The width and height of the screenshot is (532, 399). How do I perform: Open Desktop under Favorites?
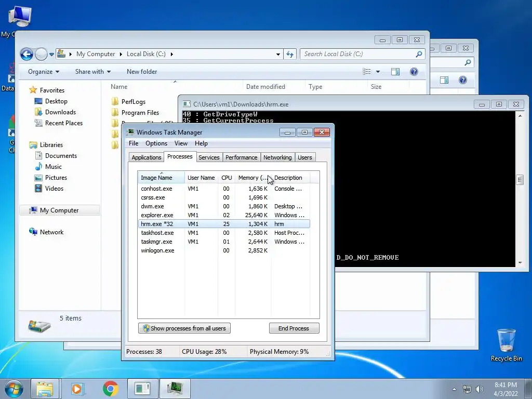(x=56, y=101)
